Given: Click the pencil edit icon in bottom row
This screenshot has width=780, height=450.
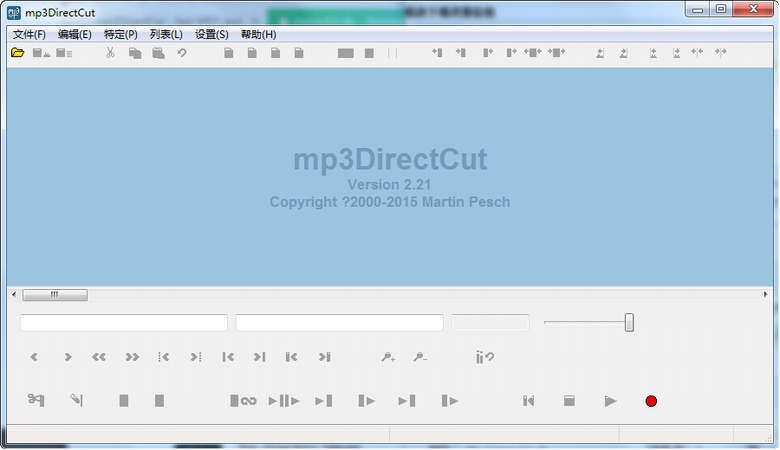Looking at the screenshot, I should click(76, 400).
